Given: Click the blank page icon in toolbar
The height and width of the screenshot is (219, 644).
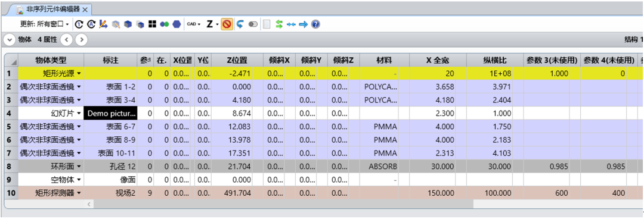Looking at the screenshot, I should (x=267, y=24).
